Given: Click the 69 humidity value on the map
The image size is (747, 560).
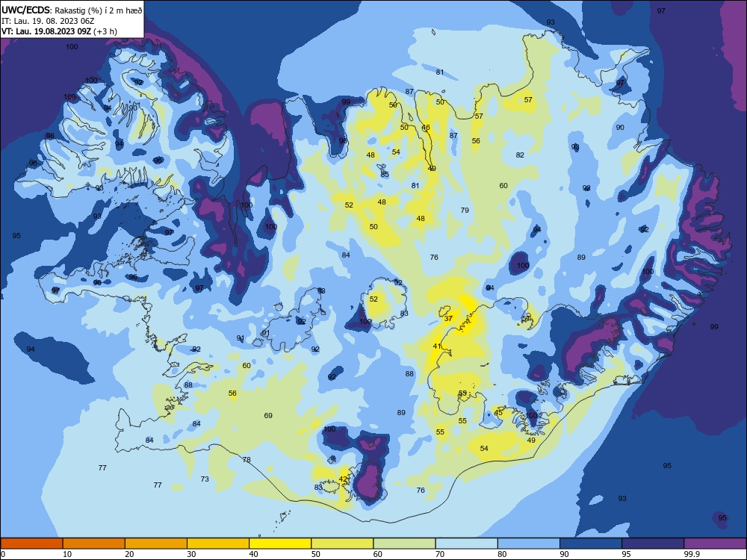Looking at the screenshot, I should pyautogui.click(x=268, y=416).
